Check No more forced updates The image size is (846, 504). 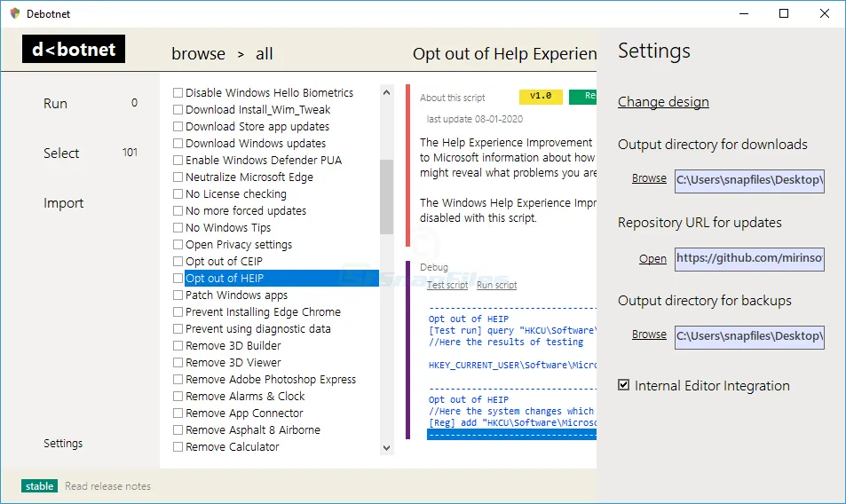[x=178, y=211]
